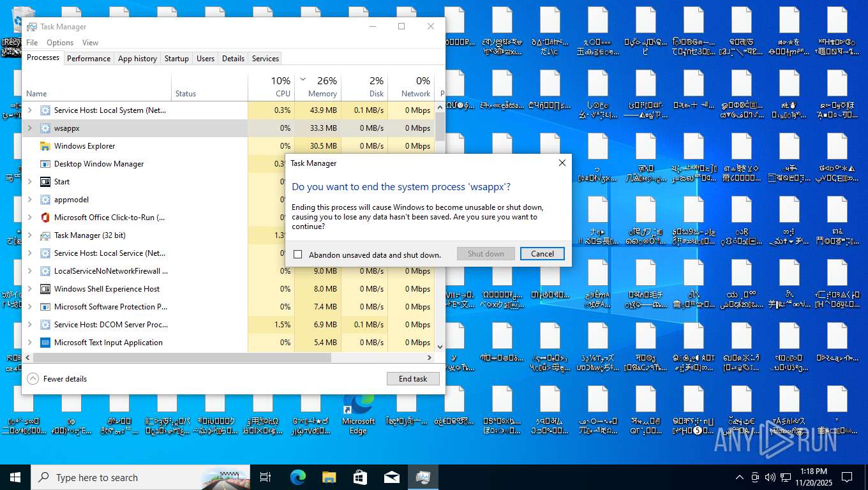
Task: Select the Windows Explorer process row
Action: coord(228,146)
